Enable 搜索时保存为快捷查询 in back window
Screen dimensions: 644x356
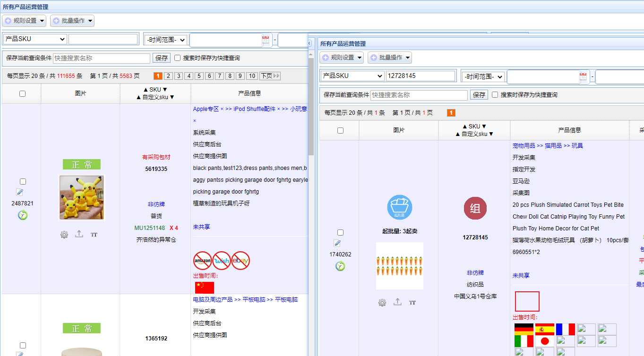[178, 58]
